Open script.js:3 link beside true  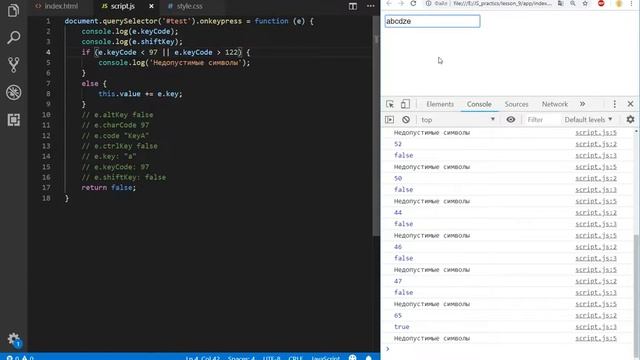[596, 327]
